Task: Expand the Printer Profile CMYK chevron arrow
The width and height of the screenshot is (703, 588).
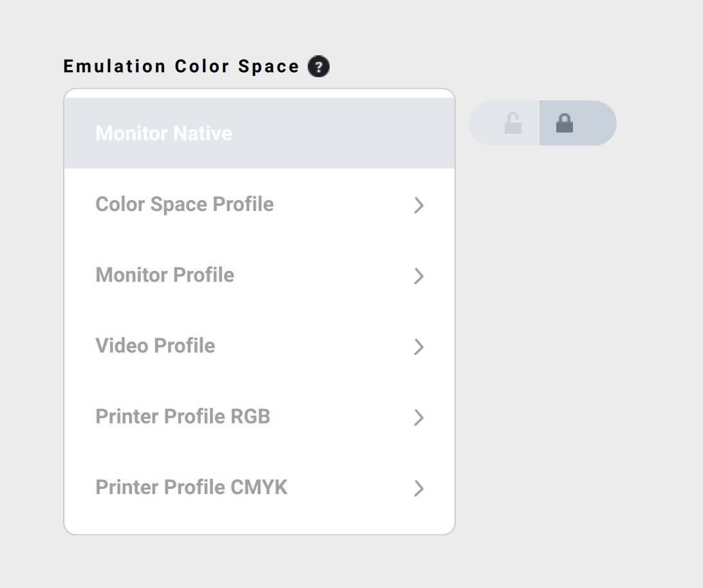Action: point(418,488)
